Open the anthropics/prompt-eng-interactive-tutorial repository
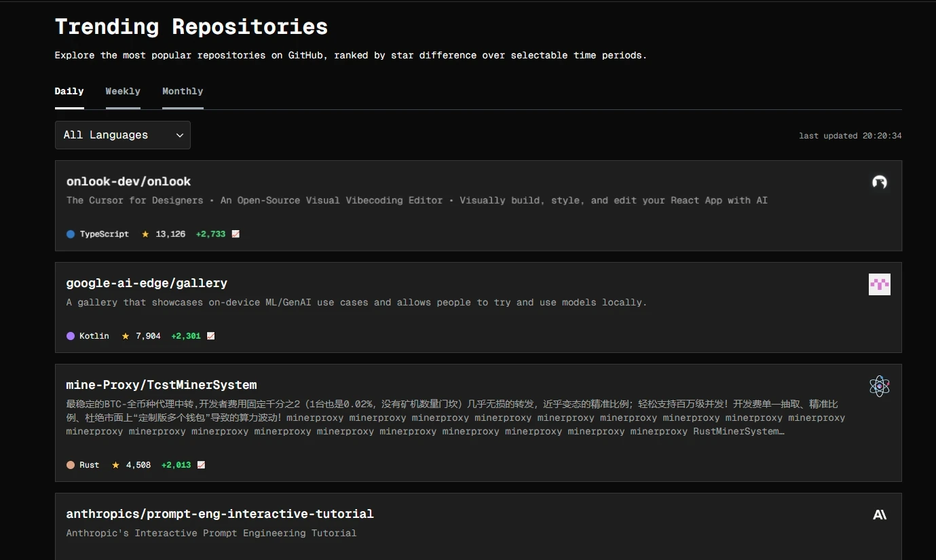Screen dimensions: 936x560 coord(220,515)
